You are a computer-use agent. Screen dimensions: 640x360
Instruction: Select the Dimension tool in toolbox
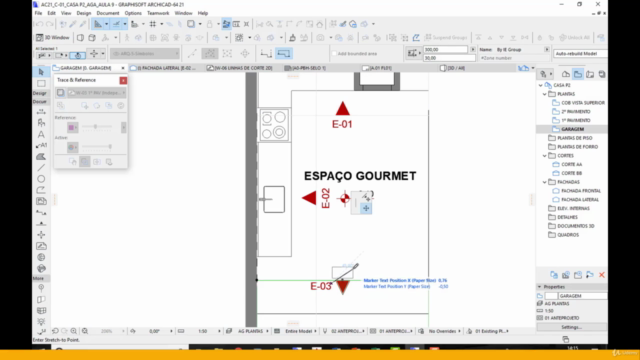click(41, 111)
